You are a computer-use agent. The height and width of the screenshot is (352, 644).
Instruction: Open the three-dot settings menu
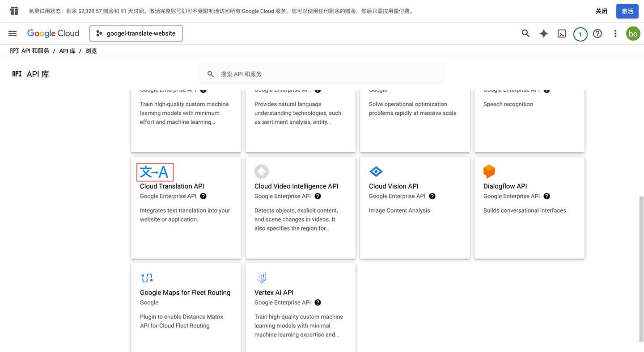tap(615, 34)
